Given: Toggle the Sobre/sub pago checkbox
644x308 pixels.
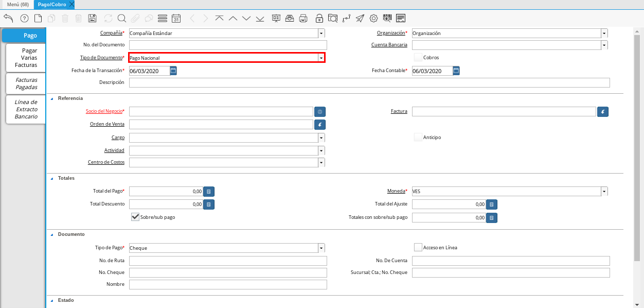Looking at the screenshot, I should [x=136, y=217].
